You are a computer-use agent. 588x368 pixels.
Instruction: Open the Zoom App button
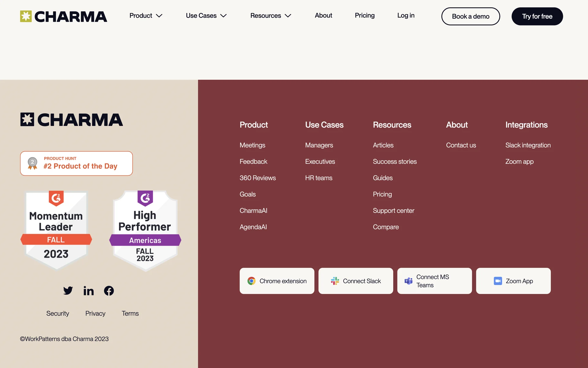point(513,281)
